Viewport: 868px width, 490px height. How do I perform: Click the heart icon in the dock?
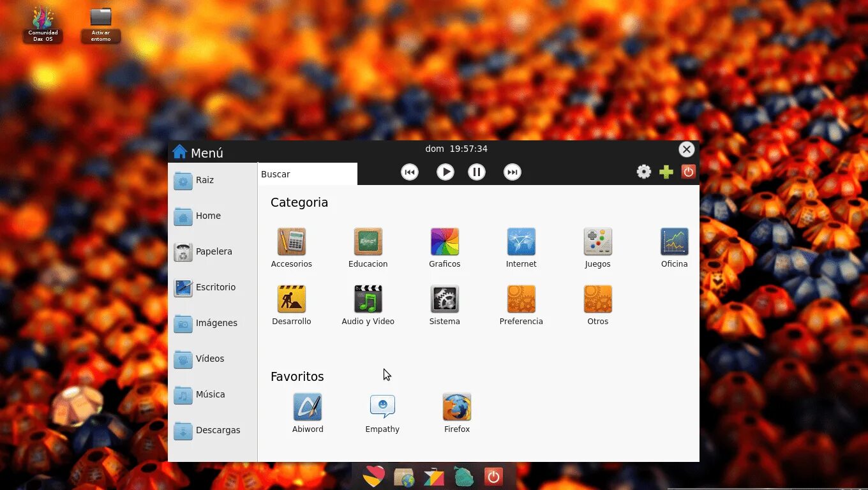tap(374, 476)
